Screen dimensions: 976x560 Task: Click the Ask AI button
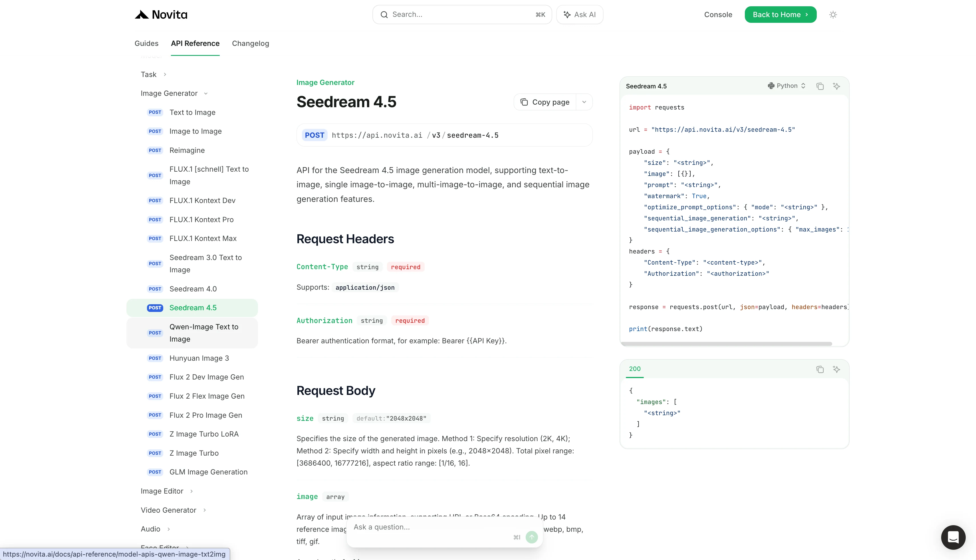coord(580,15)
